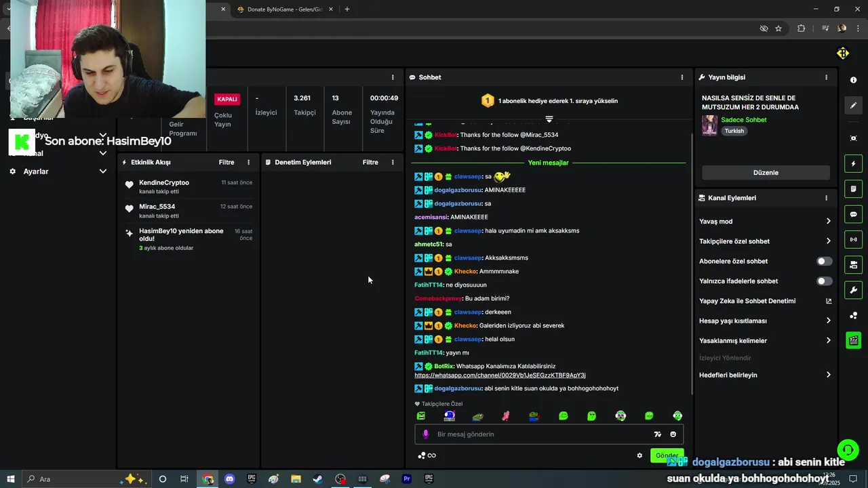Viewport: 868px width, 488px height.
Task: Select KendineCryptoo follow activity entry
Action: 189,186
